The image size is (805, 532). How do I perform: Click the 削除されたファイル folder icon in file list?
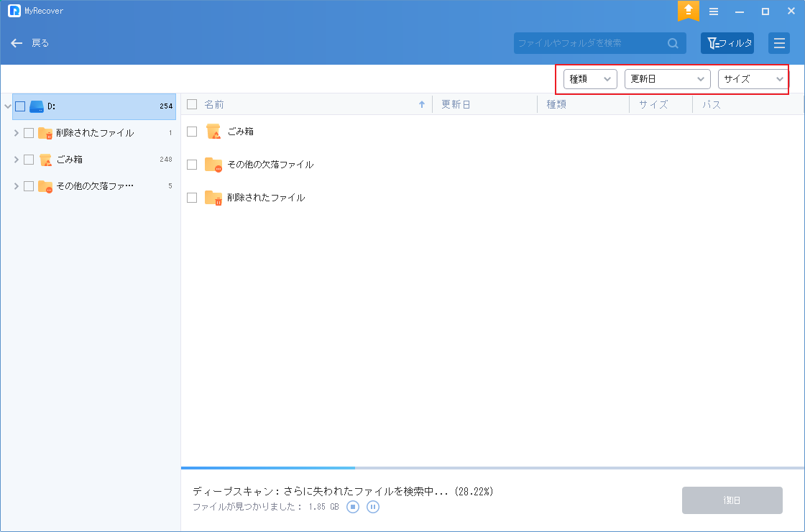[x=213, y=198]
